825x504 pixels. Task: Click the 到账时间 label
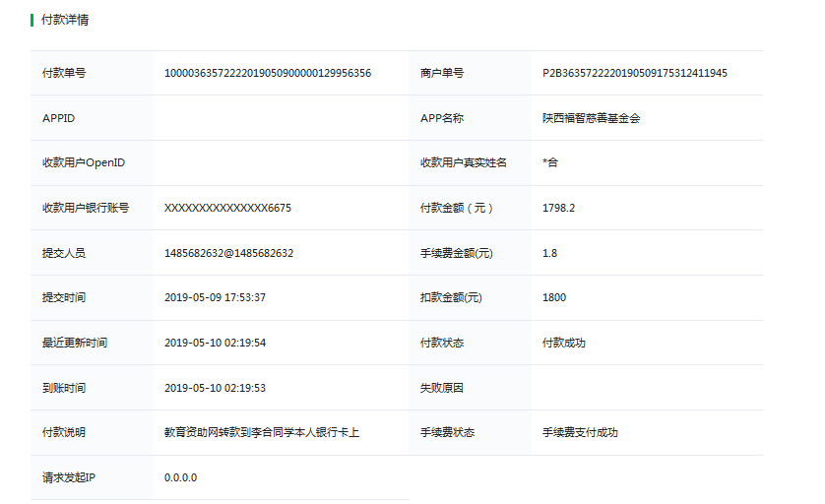point(64,388)
